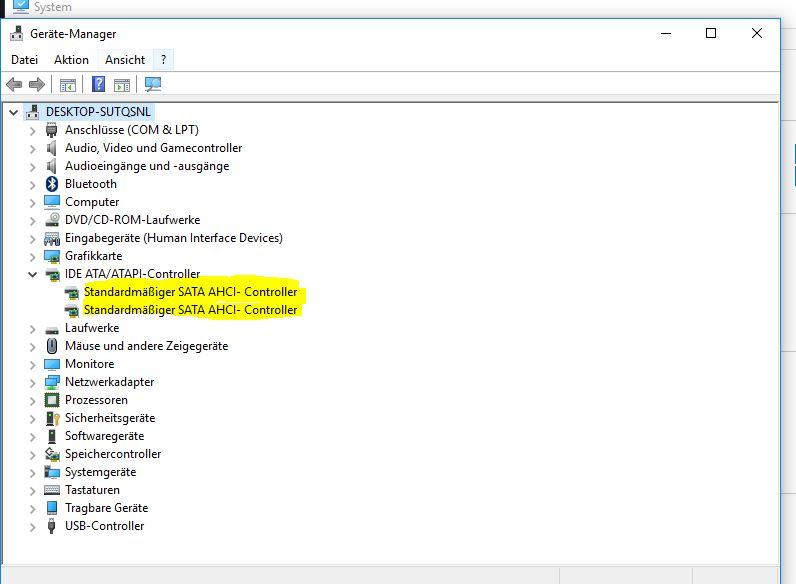Select the Softwaregeräte label

click(x=105, y=436)
